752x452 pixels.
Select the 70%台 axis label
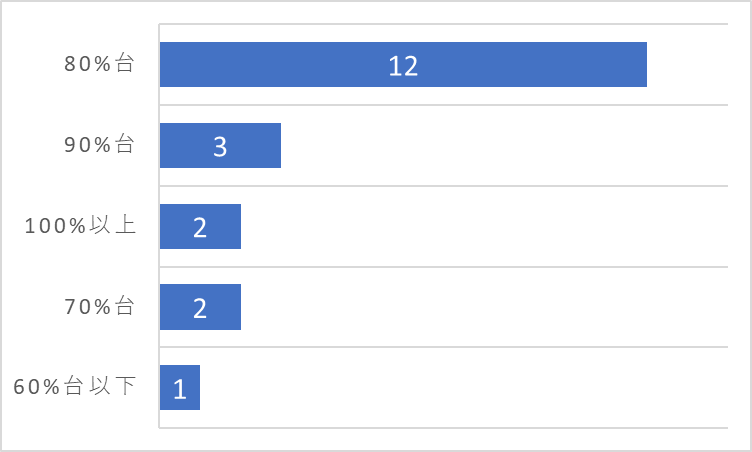tap(99, 306)
